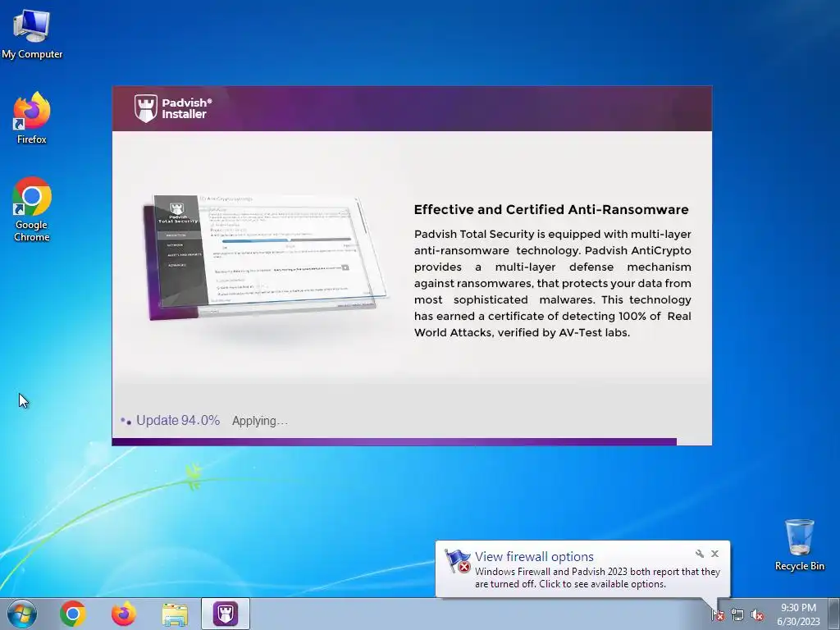Viewport: 840px width, 630px height.
Task: Select the Google Chrome desktop shortcut
Action: pos(32,209)
